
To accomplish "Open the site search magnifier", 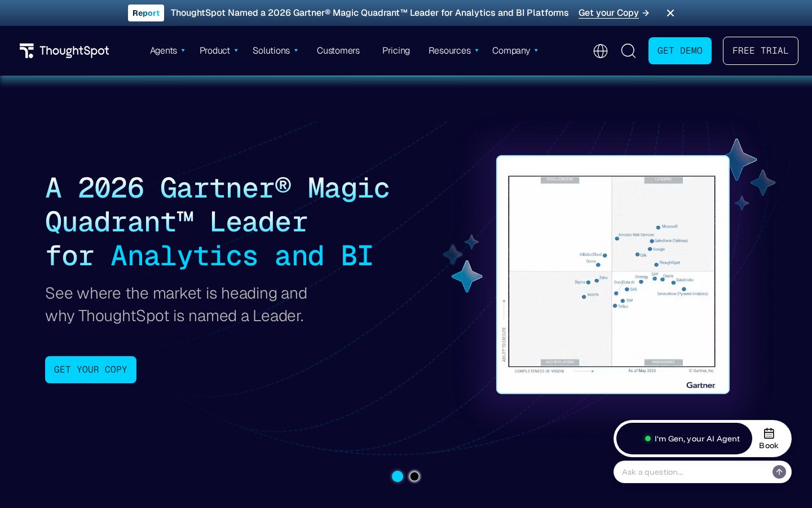I will pyautogui.click(x=628, y=51).
